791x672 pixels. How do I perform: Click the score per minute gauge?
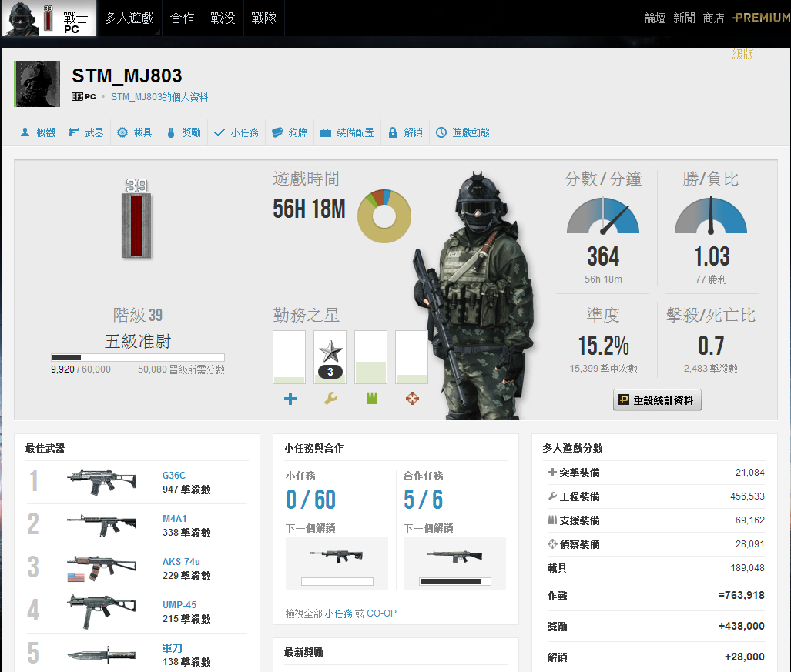point(603,216)
